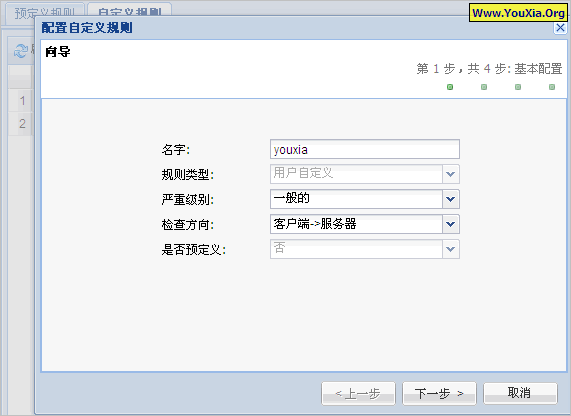Select the first wizard step indicator dot

click(450, 87)
